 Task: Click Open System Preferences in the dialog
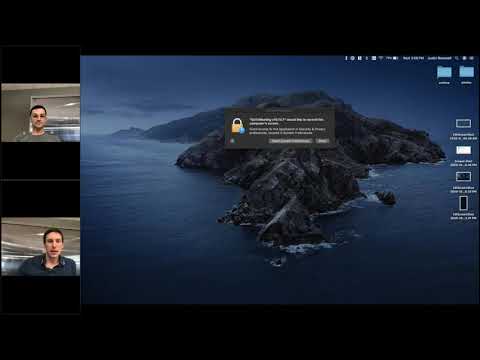coord(291,141)
